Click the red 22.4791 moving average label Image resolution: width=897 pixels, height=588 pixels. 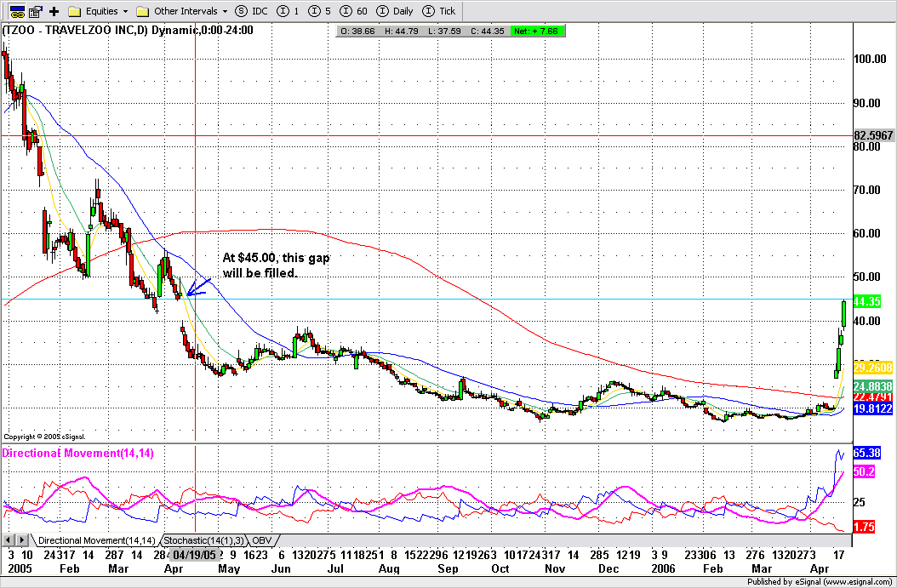[x=873, y=397]
